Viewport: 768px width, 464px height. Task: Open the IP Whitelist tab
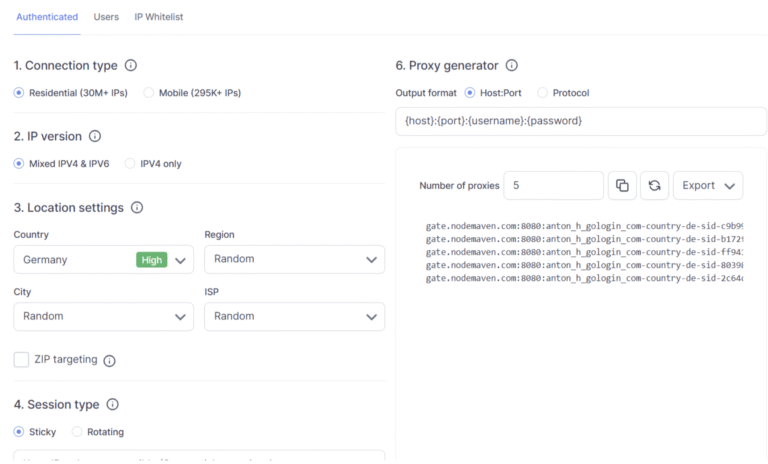coord(159,17)
